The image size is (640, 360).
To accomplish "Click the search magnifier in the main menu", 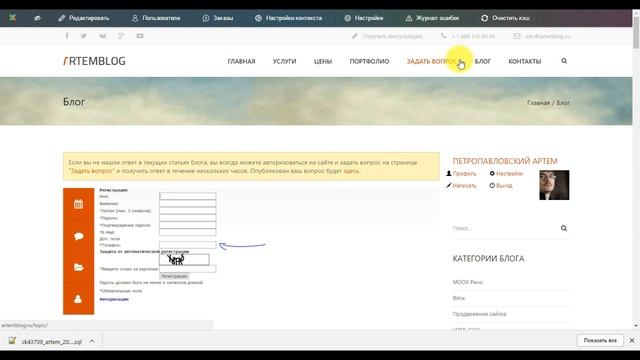I will click(564, 61).
